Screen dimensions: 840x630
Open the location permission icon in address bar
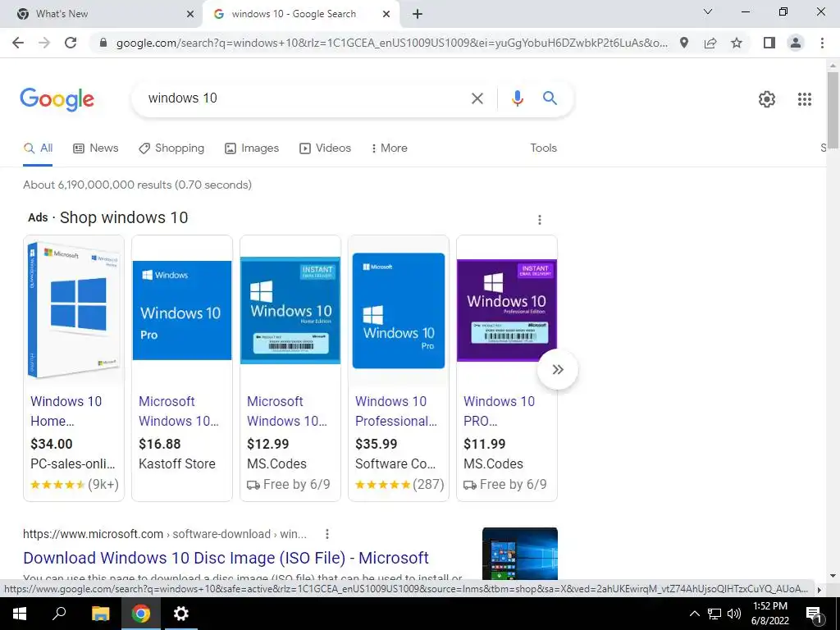[x=684, y=43]
